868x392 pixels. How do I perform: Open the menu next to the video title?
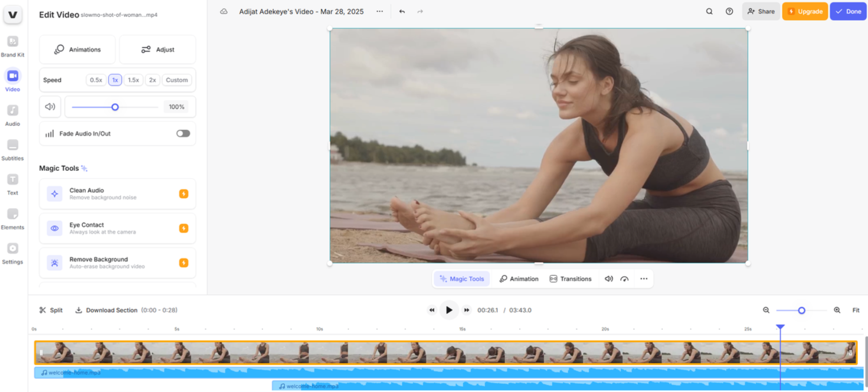tap(380, 11)
